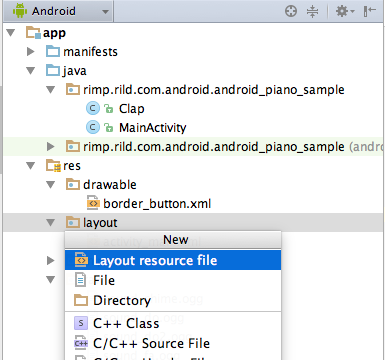385x360 pixels.
Task: Click the hide panel icon
Action: click(x=370, y=11)
